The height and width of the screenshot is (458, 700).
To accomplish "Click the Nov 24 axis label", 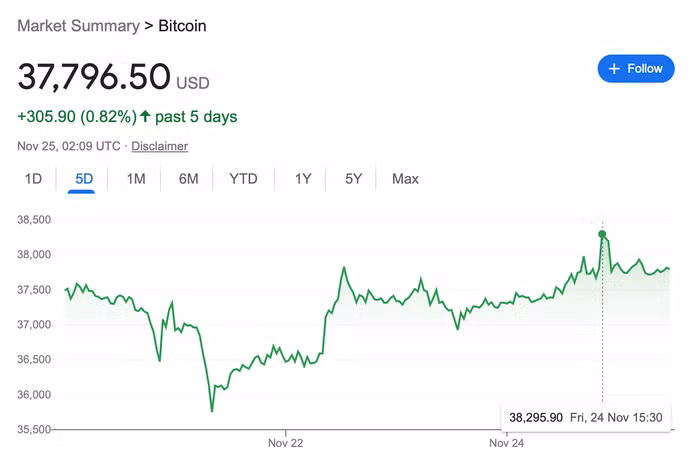I will tap(508, 442).
